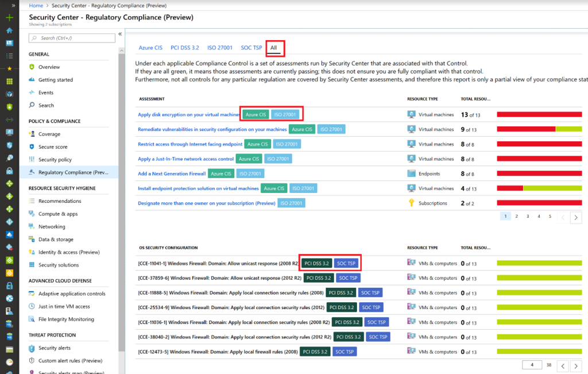
Task: Click the Networking icon
Action: click(x=32, y=226)
